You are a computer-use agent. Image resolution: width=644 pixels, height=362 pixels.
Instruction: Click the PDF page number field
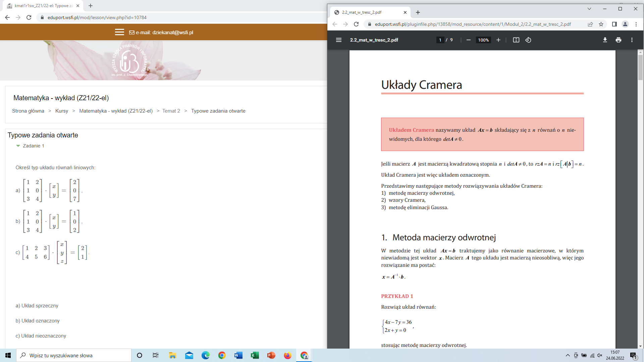pos(440,40)
